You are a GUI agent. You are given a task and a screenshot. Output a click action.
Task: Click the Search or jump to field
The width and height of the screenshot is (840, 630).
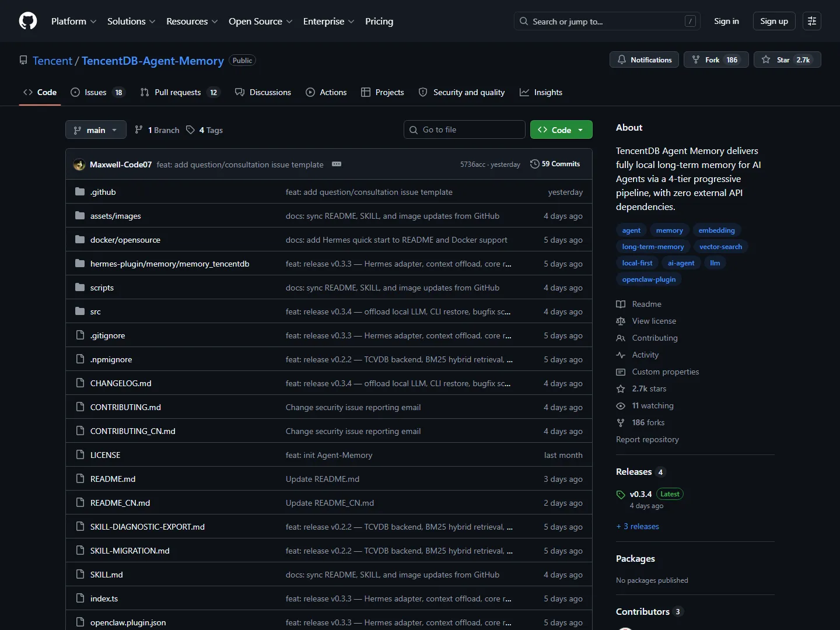pos(607,21)
